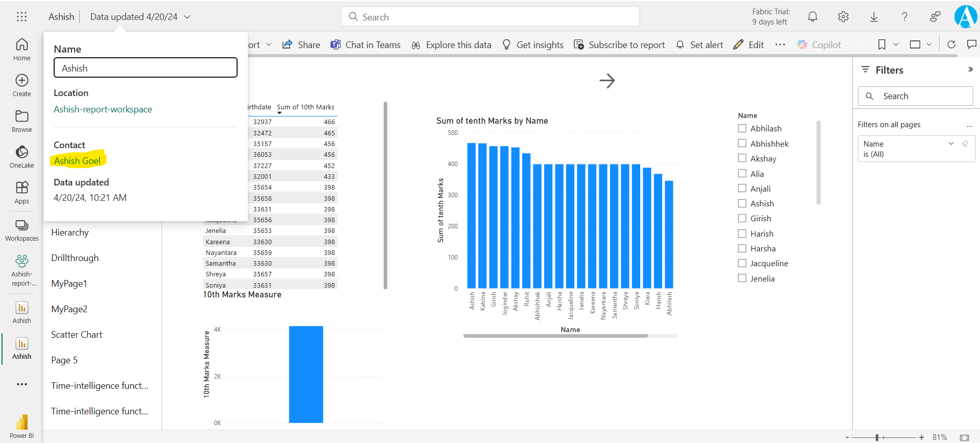The height and width of the screenshot is (443, 980).
Task: Expand the Name filter card chevron
Action: pyautogui.click(x=951, y=144)
